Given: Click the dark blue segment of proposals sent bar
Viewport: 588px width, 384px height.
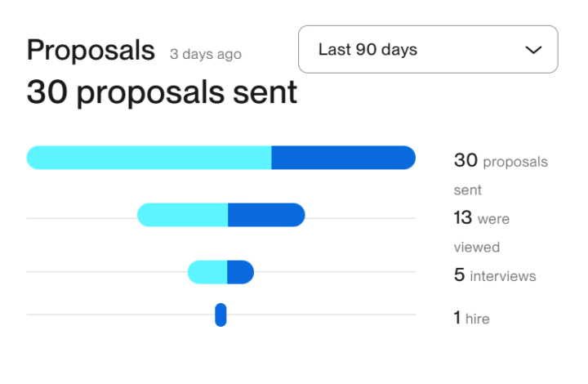Looking at the screenshot, I should coord(344,158).
